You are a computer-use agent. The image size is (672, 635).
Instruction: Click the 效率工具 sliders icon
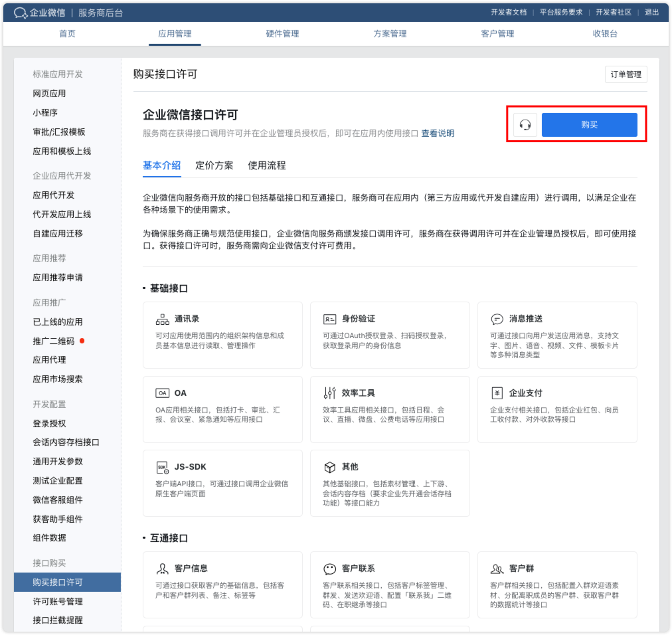329,393
